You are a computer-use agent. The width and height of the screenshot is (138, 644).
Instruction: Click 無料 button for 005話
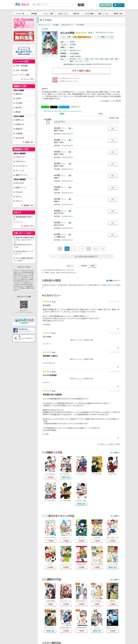tap(113, 176)
